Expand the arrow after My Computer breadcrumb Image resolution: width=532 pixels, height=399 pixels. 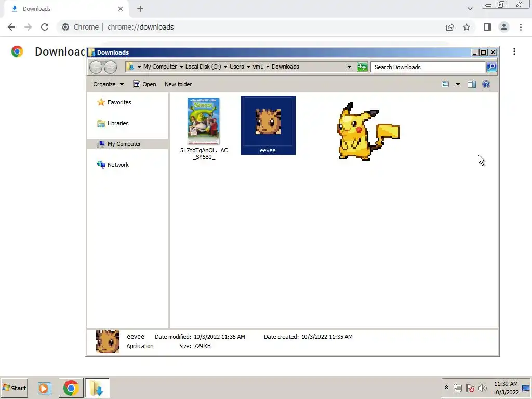point(181,67)
